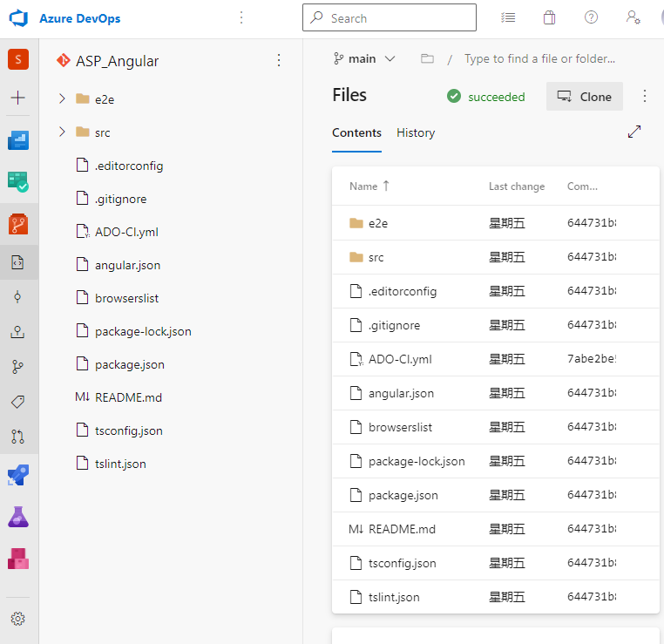Select package.json in the tree
This screenshot has height=644, width=664.
[130, 364]
